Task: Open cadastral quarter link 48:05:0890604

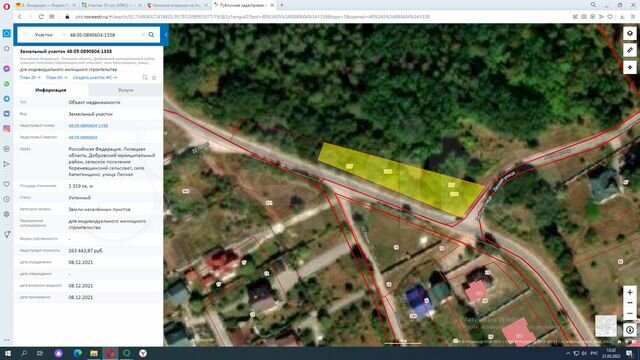Action: click(83, 138)
